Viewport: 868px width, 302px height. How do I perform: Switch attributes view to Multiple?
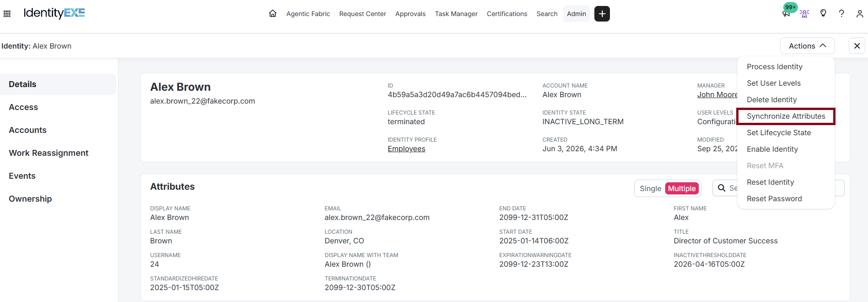coord(682,188)
